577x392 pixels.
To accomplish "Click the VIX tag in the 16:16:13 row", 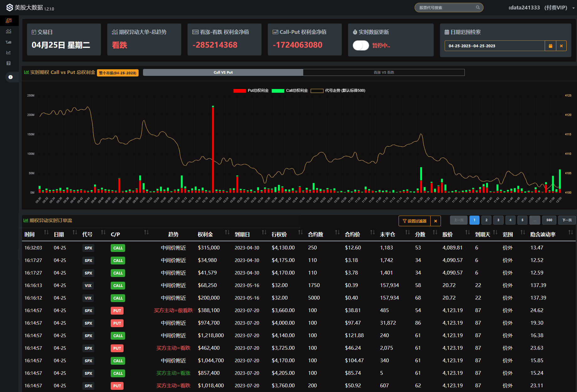I will pyautogui.click(x=88, y=286).
